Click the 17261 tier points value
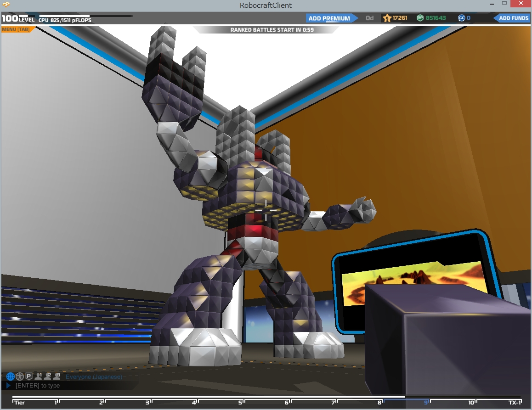Screen dimensions: 532x410 pos(400,18)
